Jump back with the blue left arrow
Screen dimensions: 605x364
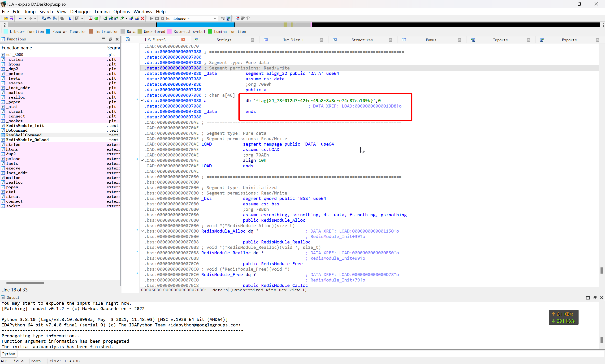tap(21, 18)
